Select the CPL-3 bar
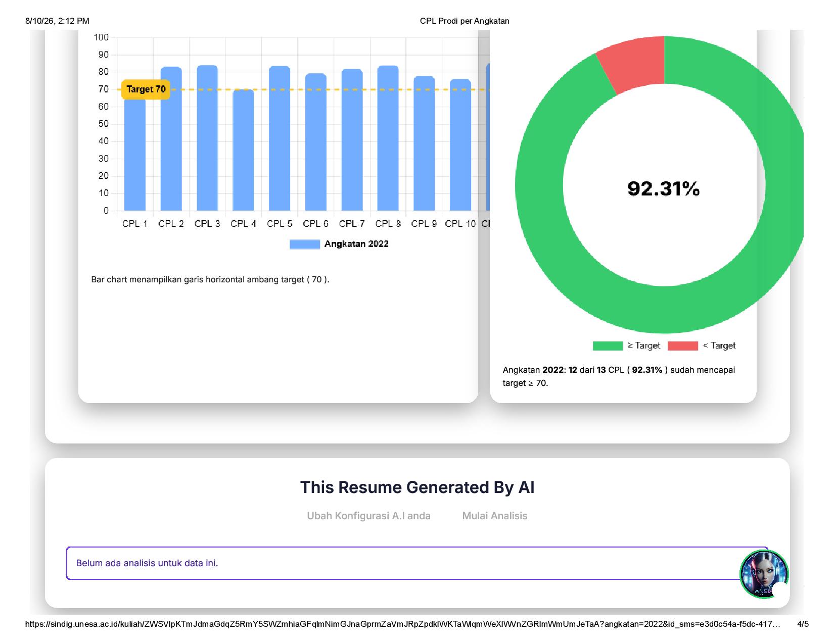This screenshot has height=644, width=834. point(207,138)
